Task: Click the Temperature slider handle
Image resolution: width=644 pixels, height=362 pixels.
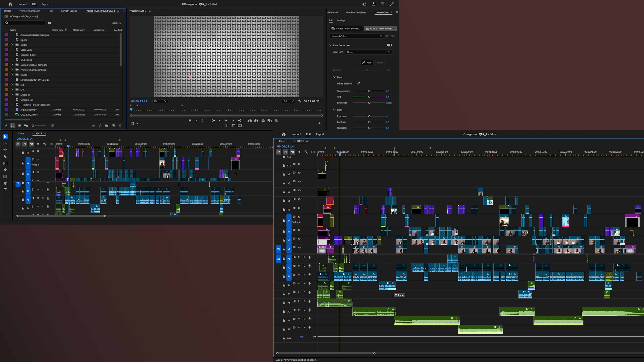Action: [x=369, y=91]
